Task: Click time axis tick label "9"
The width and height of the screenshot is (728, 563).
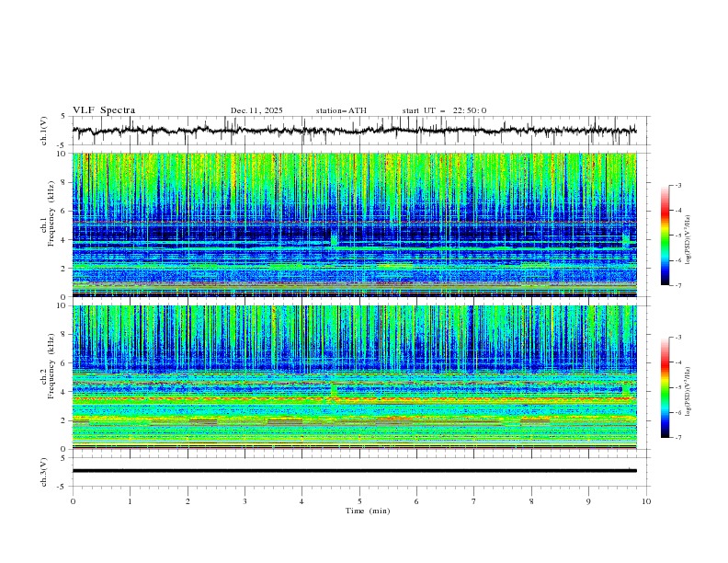Action: tap(588, 501)
